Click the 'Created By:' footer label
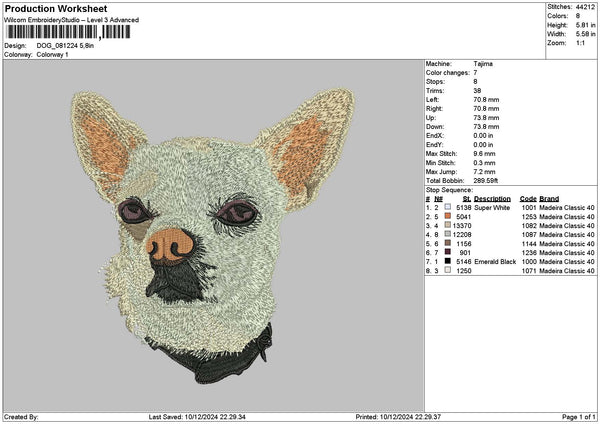The width and height of the screenshot is (600, 424). coord(21,417)
